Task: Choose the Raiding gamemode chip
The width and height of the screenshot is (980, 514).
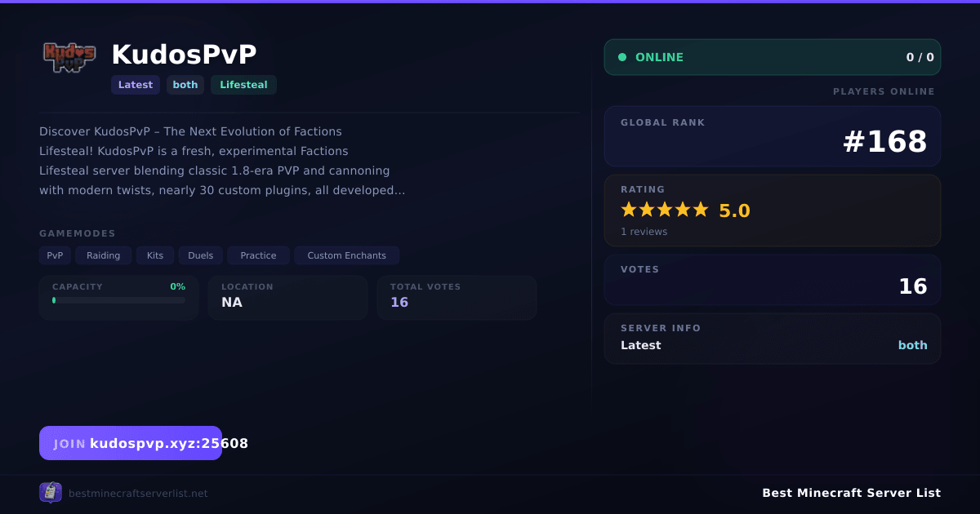Action: pos(104,255)
